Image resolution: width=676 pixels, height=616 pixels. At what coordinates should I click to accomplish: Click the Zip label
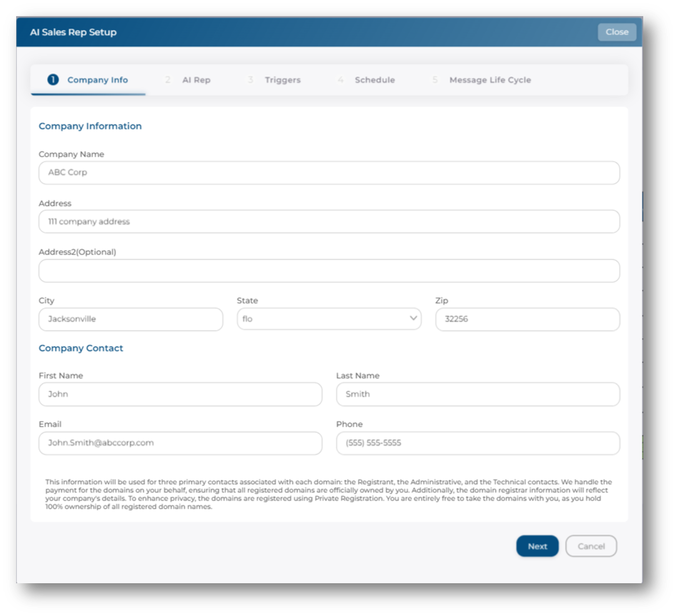(x=442, y=300)
